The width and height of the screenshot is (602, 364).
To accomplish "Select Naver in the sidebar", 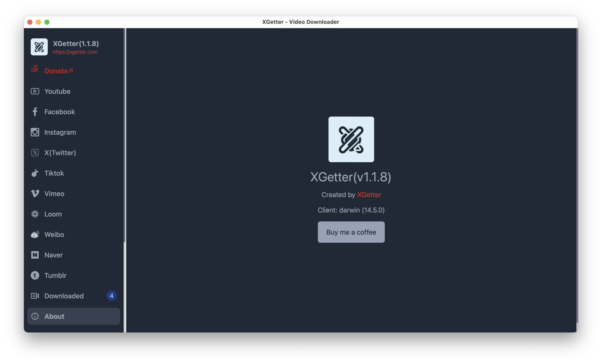I will pyautogui.click(x=74, y=255).
